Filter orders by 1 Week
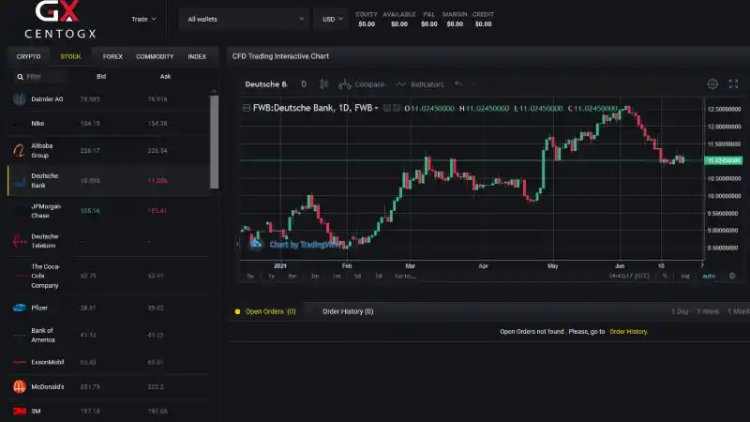The width and height of the screenshot is (750, 422). point(708,311)
